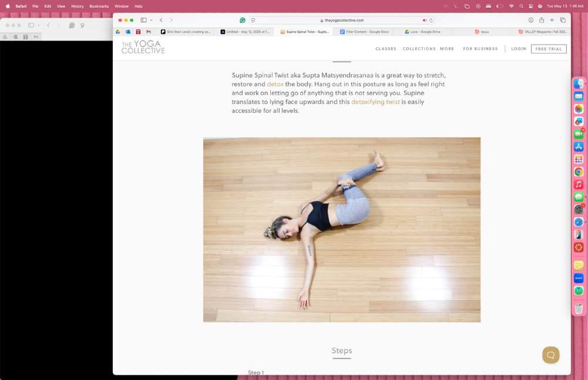Switch to the Issuu tab
Screen dimensions: 588x380
482,32
